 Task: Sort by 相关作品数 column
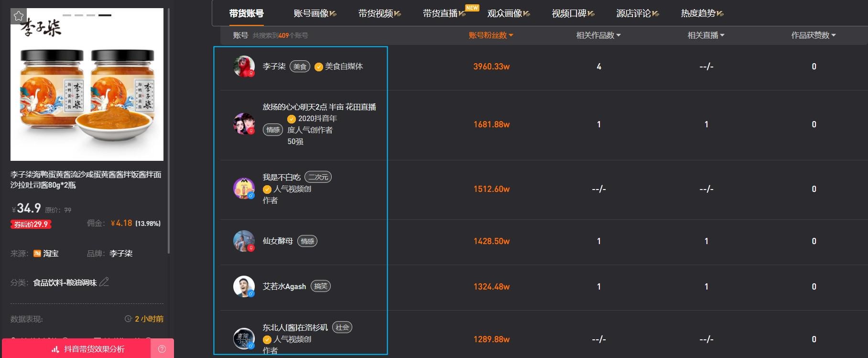coord(598,35)
